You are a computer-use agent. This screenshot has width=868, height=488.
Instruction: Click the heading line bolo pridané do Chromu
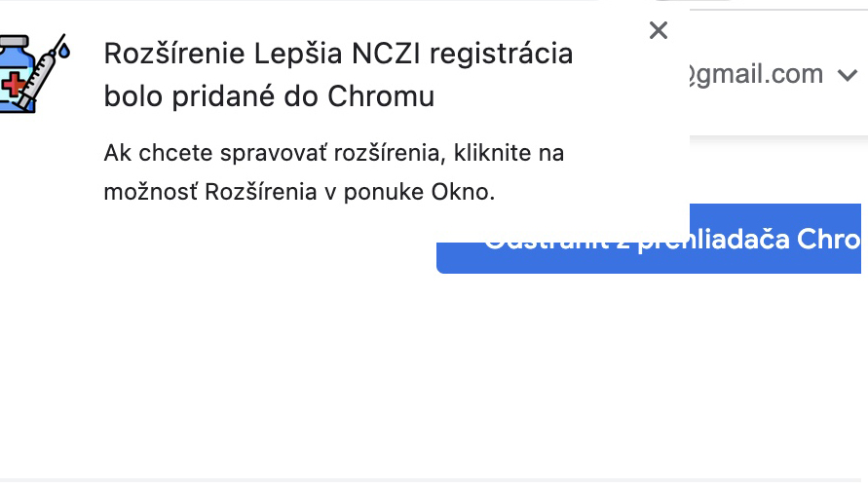(x=269, y=96)
